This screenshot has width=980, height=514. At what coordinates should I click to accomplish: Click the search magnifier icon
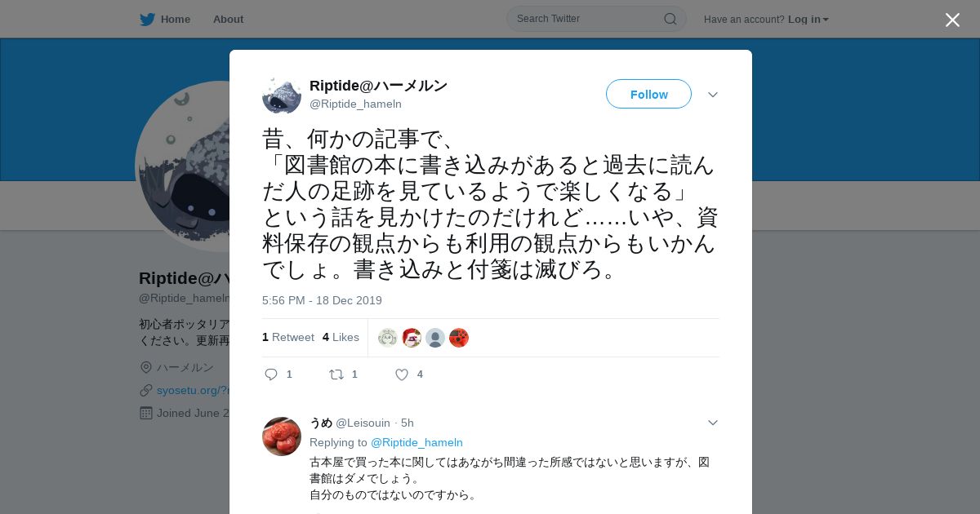pyautogui.click(x=670, y=19)
